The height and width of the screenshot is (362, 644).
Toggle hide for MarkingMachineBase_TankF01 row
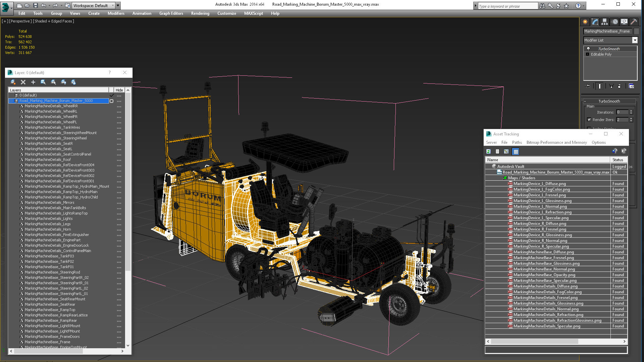[119, 267]
